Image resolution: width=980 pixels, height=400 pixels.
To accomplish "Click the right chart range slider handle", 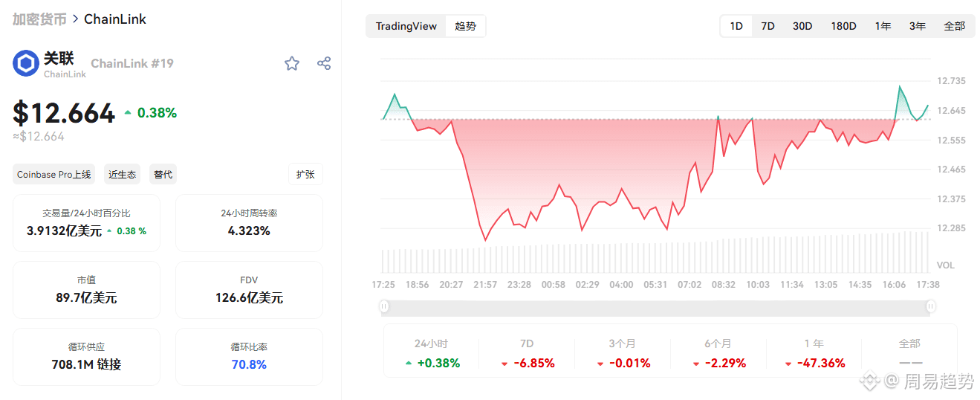I will (x=931, y=306).
